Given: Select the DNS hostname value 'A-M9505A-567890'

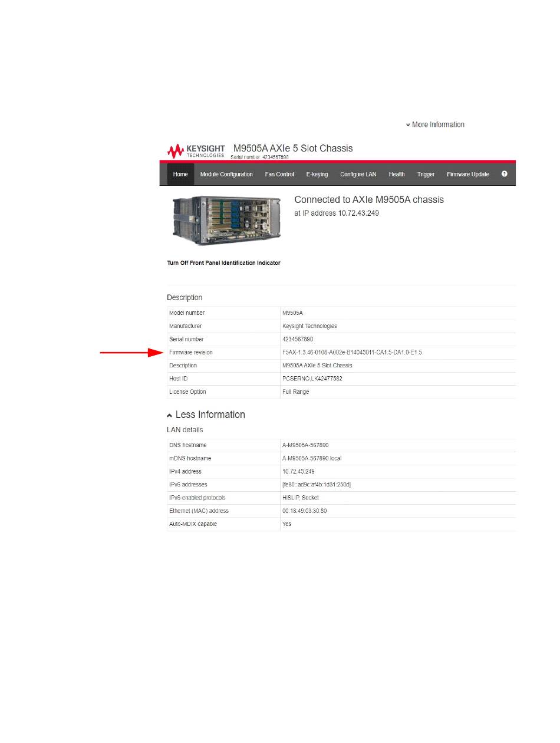Looking at the screenshot, I should (x=305, y=445).
